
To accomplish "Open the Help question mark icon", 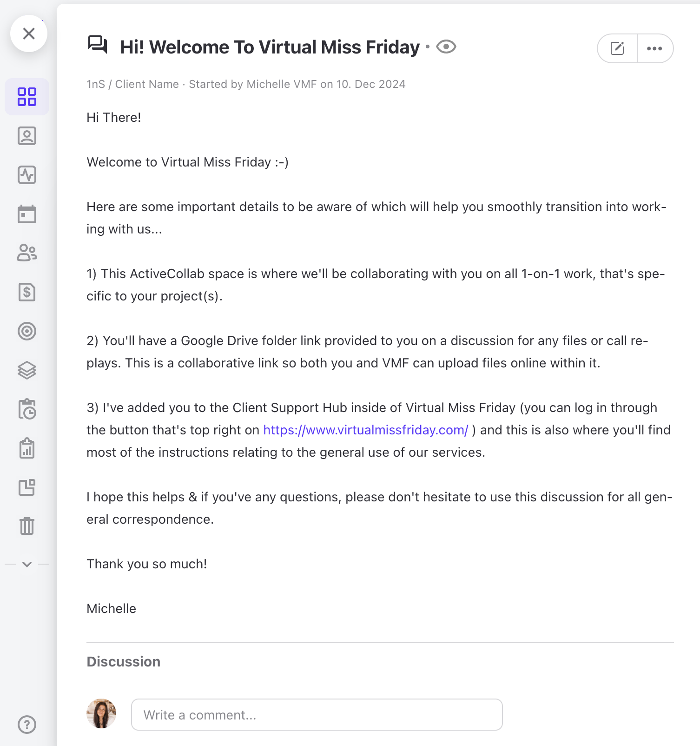I will tap(27, 724).
